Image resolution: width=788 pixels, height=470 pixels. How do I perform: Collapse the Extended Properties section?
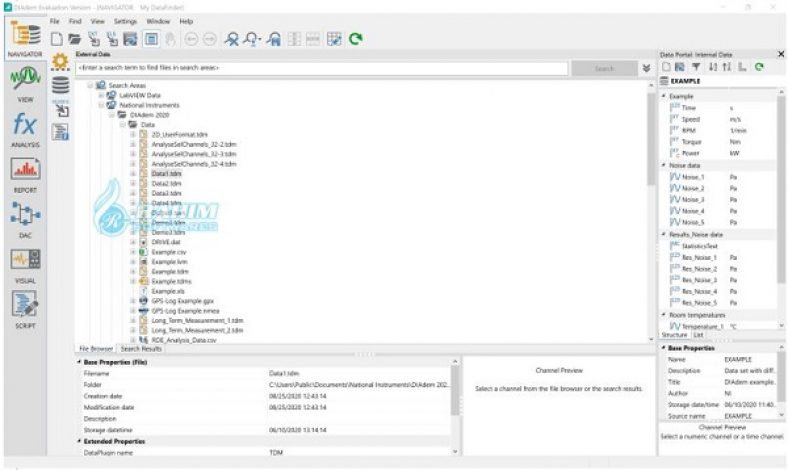(79, 441)
